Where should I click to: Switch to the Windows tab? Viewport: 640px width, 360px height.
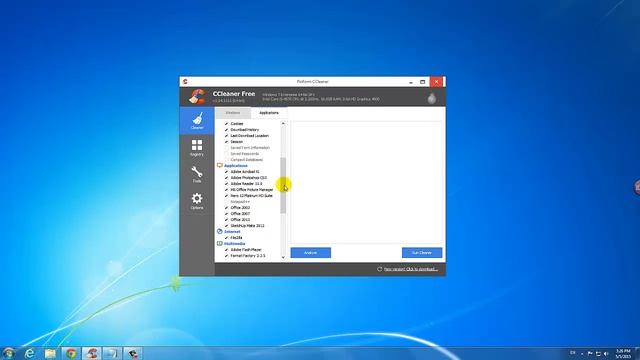(233, 113)
